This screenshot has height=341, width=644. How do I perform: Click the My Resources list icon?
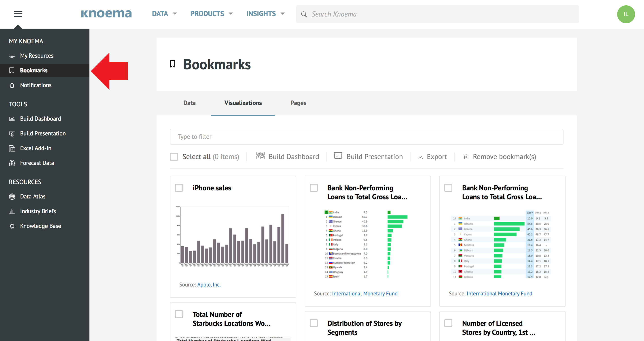click(x=12, y=56)
